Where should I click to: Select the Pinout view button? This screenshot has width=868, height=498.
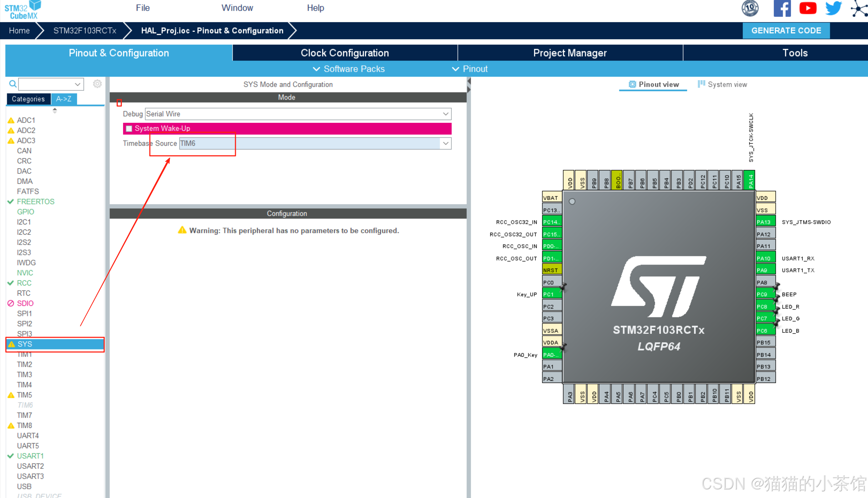654,85
